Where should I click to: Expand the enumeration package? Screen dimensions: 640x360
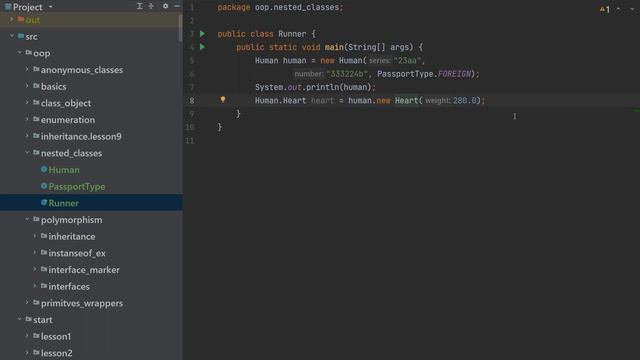(27, 120)
